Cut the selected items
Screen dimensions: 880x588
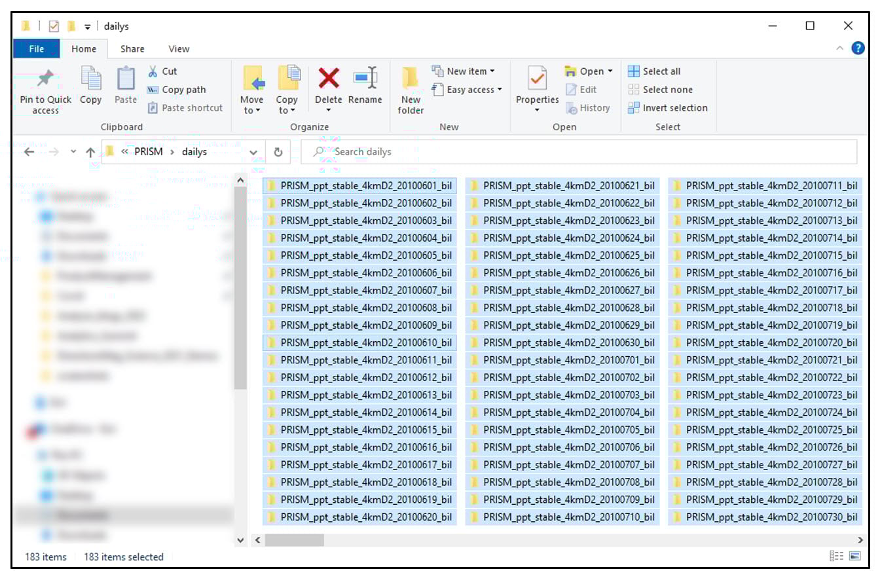(162, 71)
